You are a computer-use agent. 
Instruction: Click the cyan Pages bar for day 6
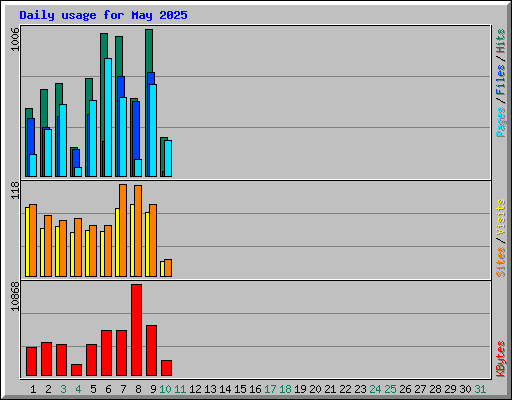tap(108, 117)
